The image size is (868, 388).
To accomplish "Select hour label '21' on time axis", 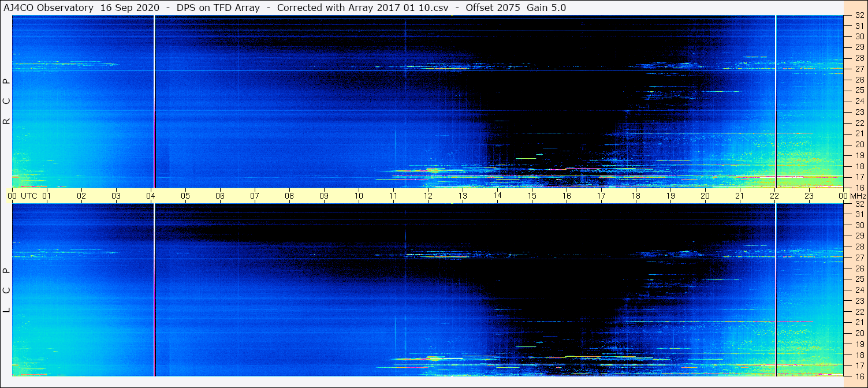I will point(740,196).
